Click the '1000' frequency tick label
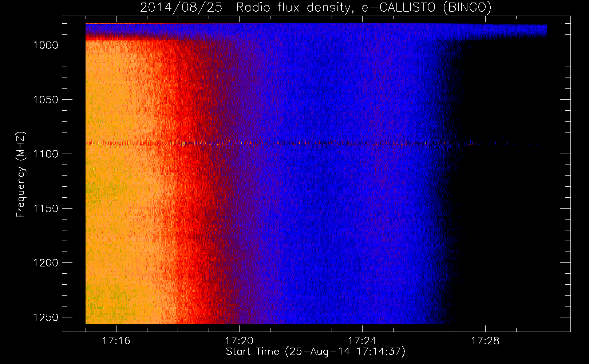 (x=46, y=45)
